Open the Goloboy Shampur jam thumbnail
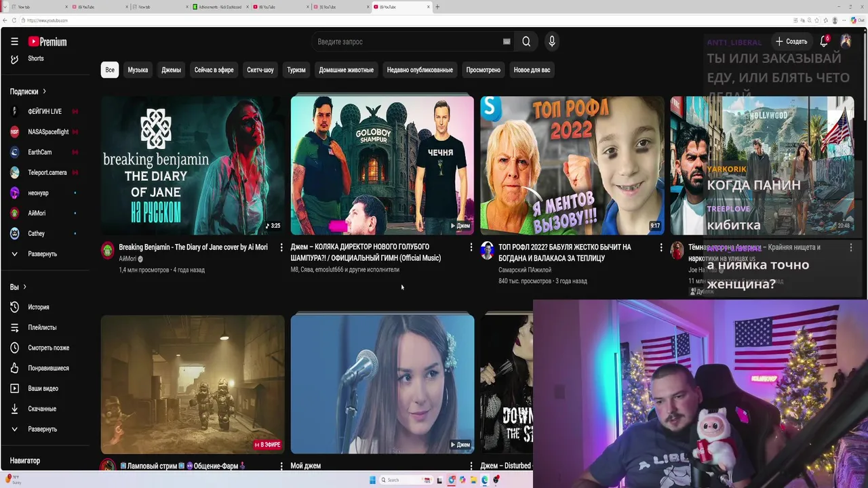Image resolution: width=868 pixels, height=488 pixels. click(382, 165)
